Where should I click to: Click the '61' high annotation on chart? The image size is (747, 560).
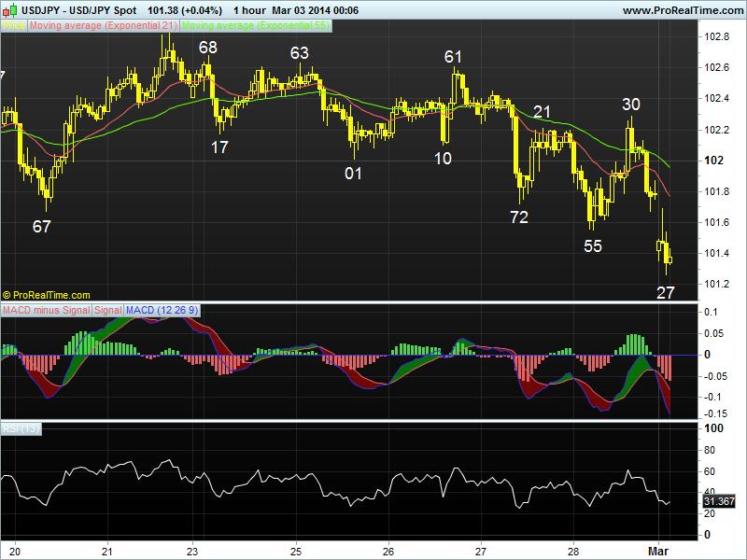[x=453, y=57]
